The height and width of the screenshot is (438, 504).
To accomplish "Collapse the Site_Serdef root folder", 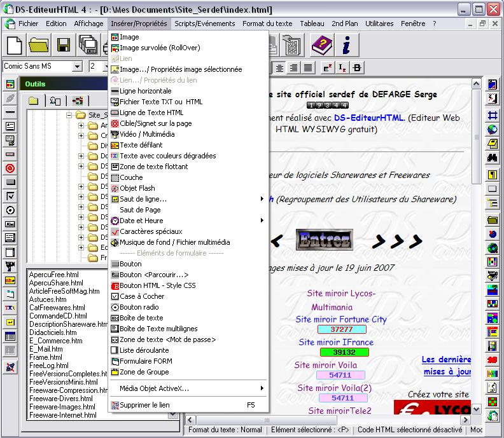I will pyautogui.click(x=69, y=115).
